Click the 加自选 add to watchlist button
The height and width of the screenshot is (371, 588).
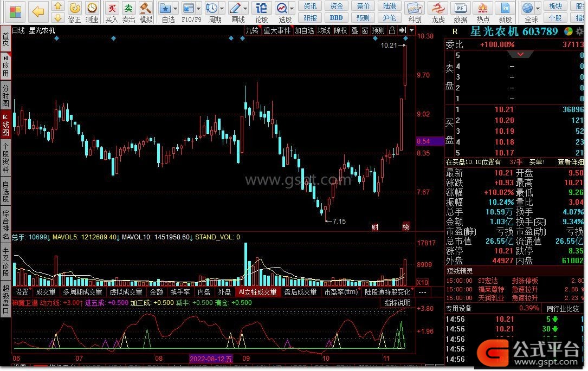coord(304,30)
